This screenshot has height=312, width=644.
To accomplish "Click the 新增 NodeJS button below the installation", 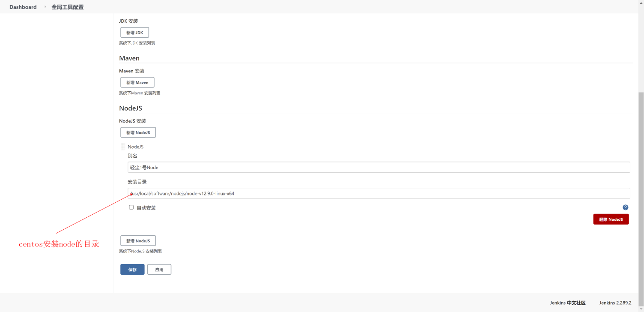I will (x=138, y=241).
